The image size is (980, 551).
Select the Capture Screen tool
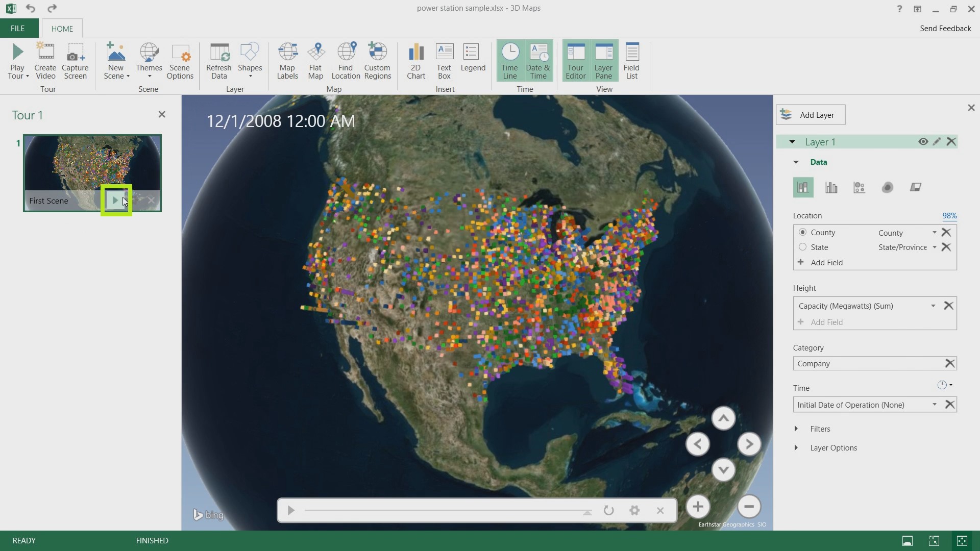[75, 60]
